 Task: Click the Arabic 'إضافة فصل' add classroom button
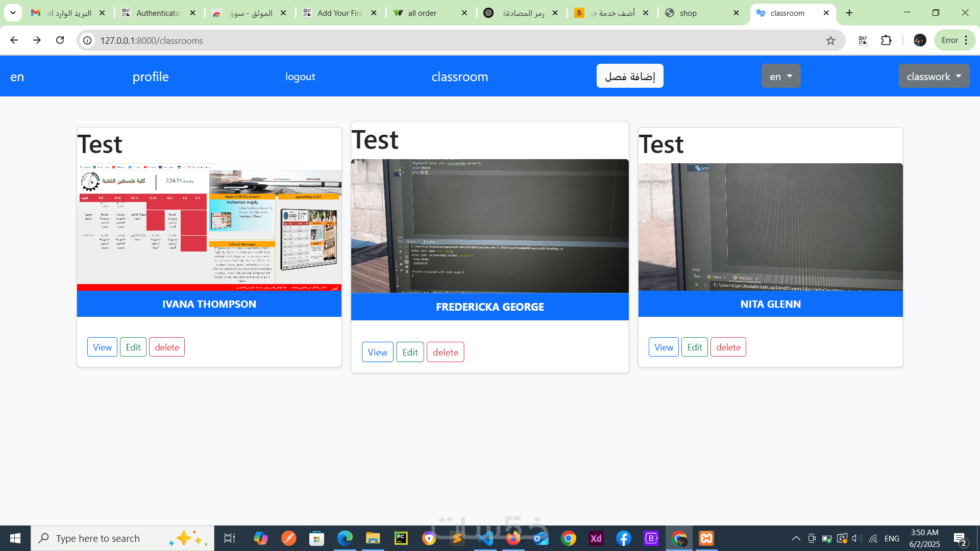pyautogui.click(x=629, y=76)
